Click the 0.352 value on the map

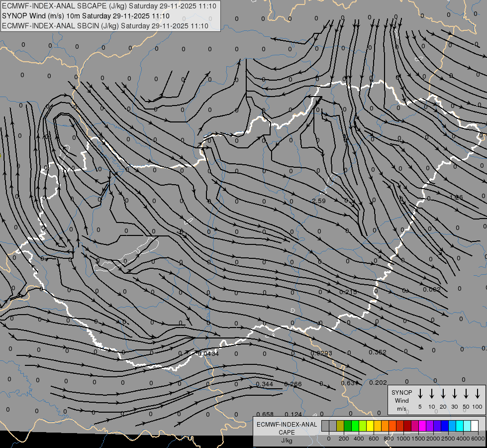point(378,352)
